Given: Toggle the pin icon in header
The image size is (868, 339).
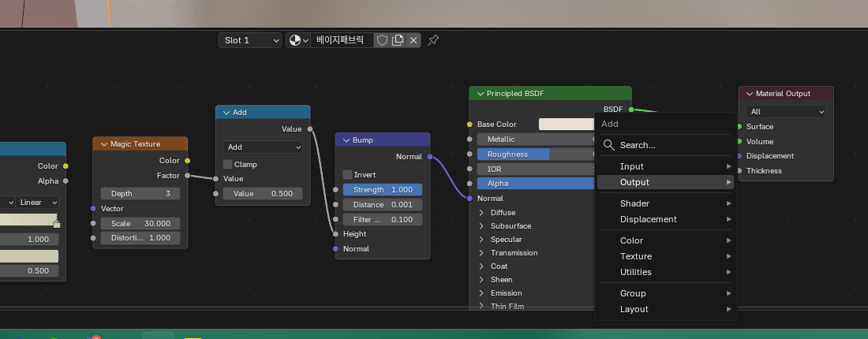Looking at the screenshot, I should coord(433,40).
